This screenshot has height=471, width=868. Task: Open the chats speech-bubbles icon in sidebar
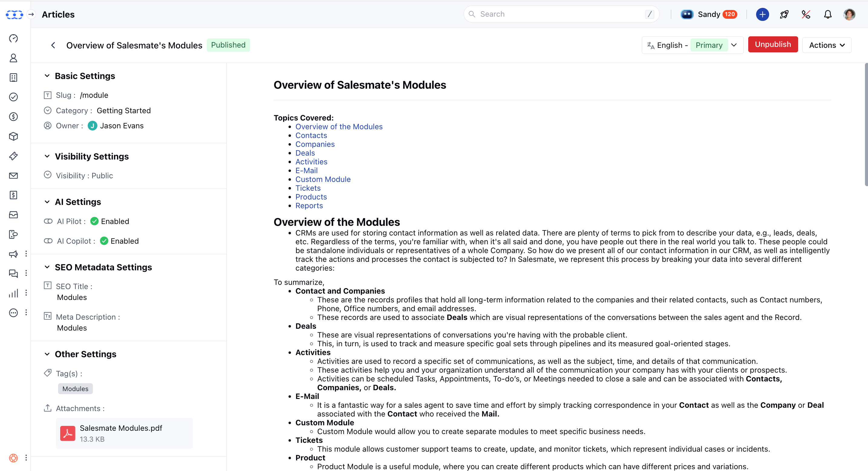tap(14, 273)
